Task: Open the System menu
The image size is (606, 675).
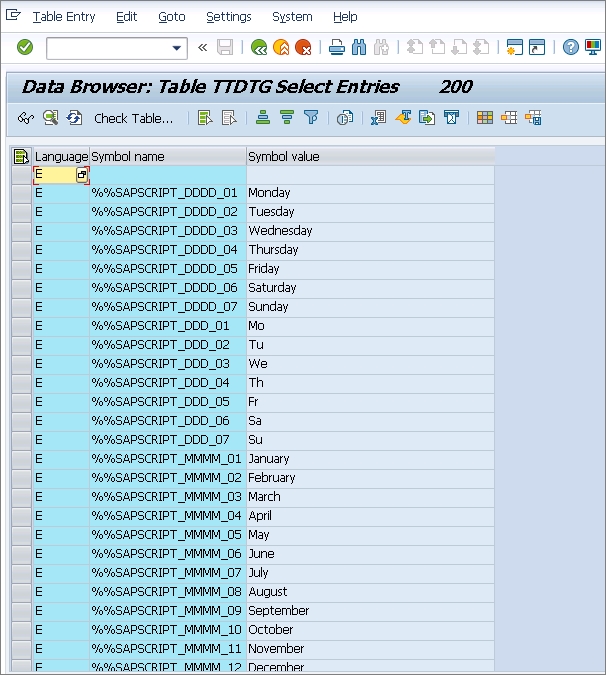Action: coord(292,17)
